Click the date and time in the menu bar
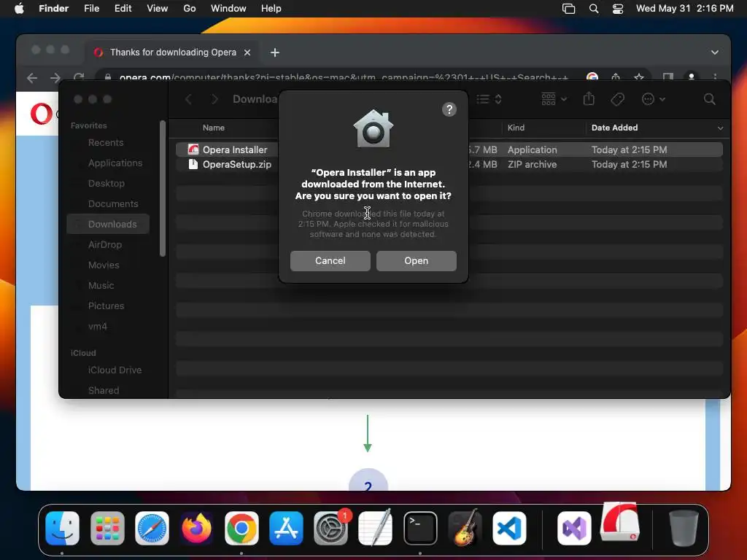 click(684, 9)
